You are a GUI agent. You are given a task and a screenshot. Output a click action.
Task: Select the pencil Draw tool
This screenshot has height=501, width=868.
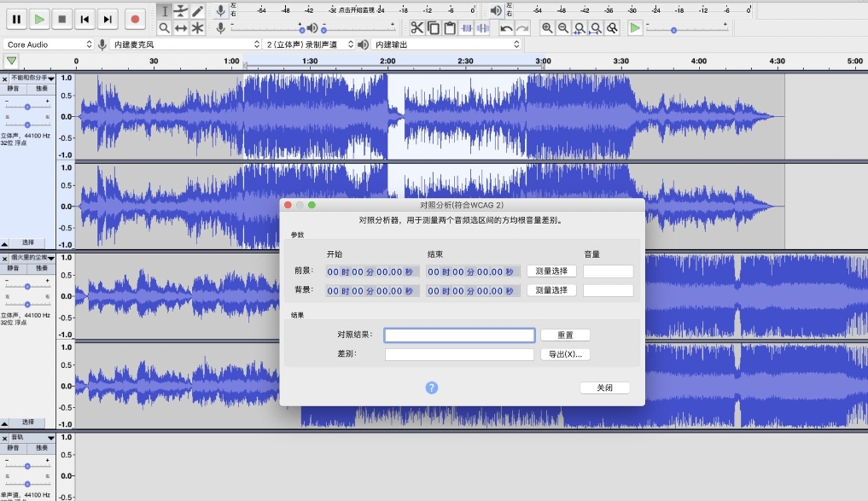coord(198,11)
